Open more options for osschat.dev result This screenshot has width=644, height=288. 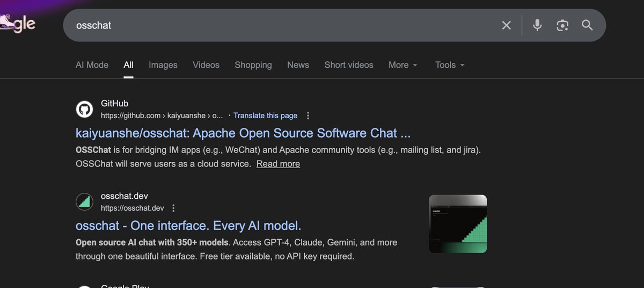(173, 208)
